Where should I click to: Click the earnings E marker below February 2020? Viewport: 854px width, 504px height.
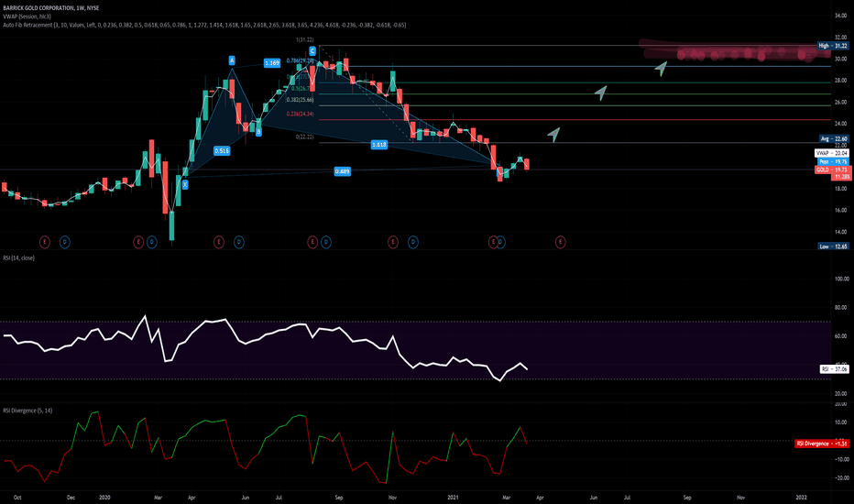coord(138,241)
